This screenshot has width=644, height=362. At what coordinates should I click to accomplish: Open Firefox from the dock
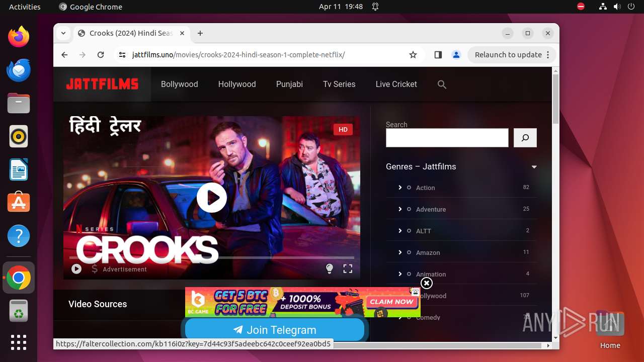19,37
